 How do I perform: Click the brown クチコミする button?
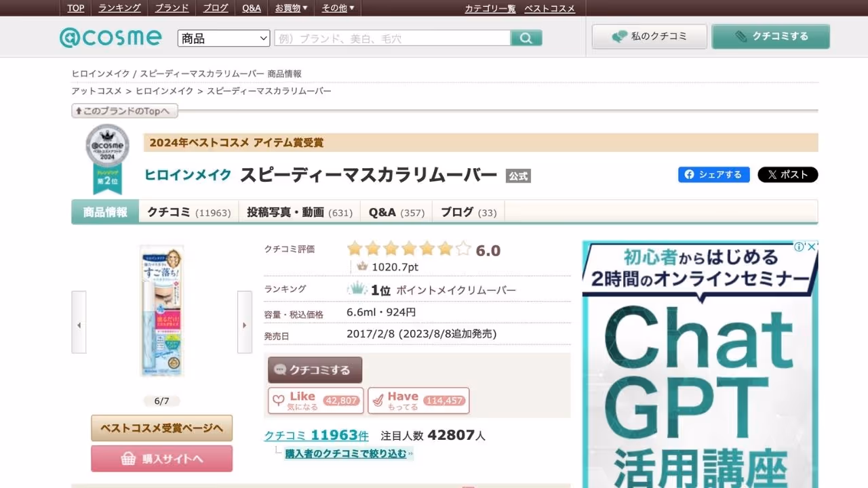(315, 370)
